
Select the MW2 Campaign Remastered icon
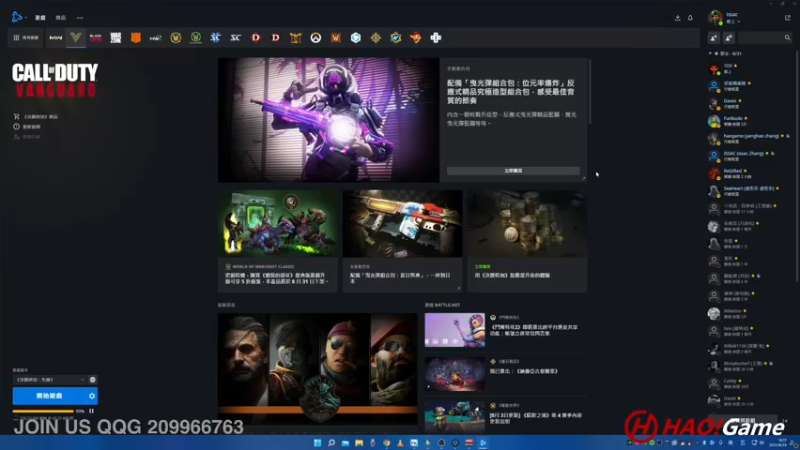point(156,38)
